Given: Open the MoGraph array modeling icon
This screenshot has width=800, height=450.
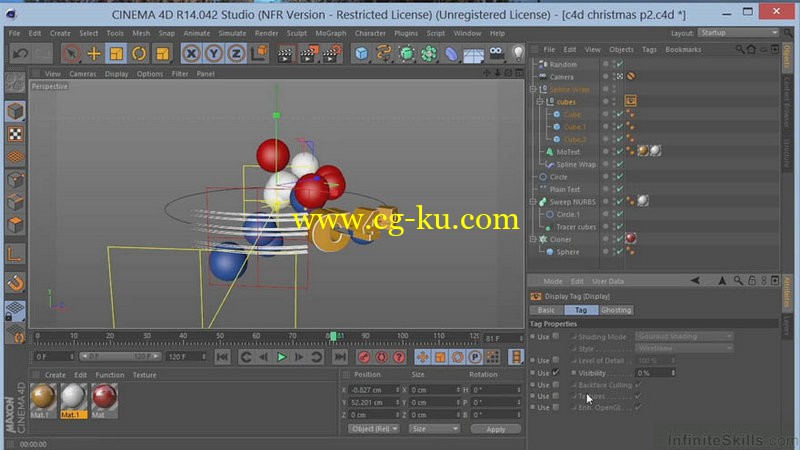Looking at the screenshot, I should pos(429,53).
